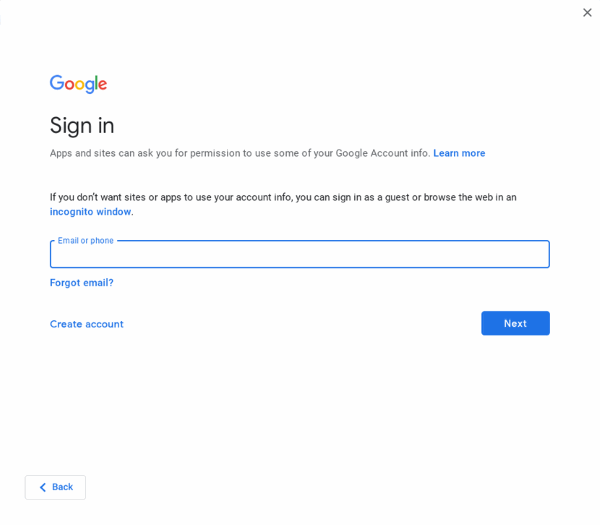Click the word Back in bottom button
The height and width of the screenshot is (525, 600).
[62, 487]
